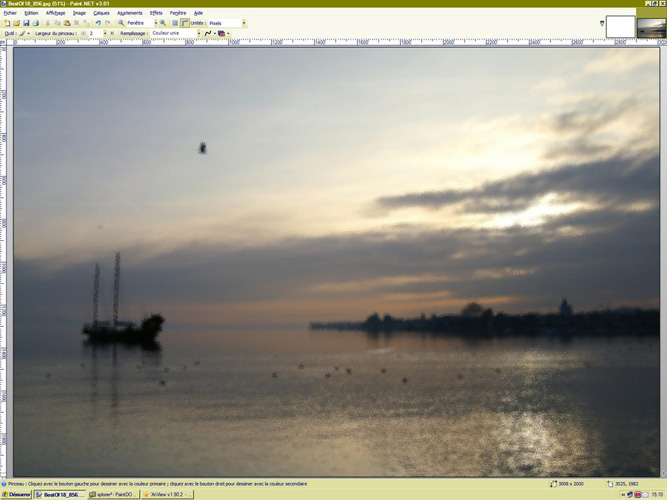Click the Save disk icon
The image size is (667, 500).
coord(26,23)
